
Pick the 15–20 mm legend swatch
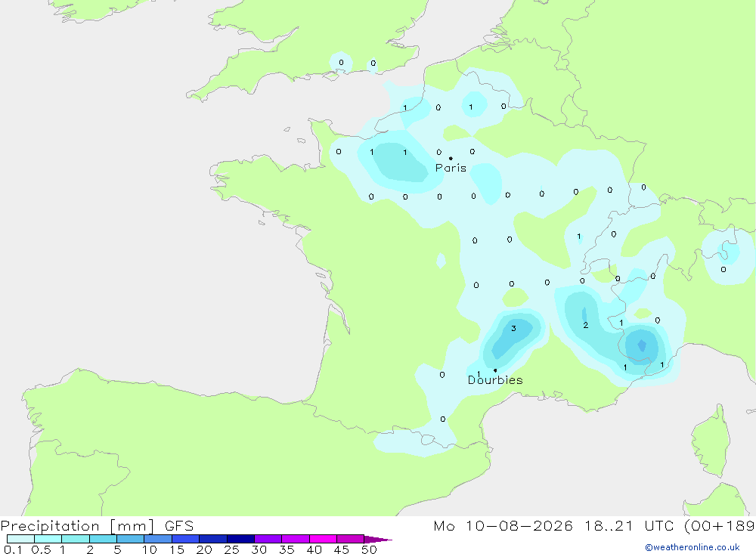click(186, 539)
